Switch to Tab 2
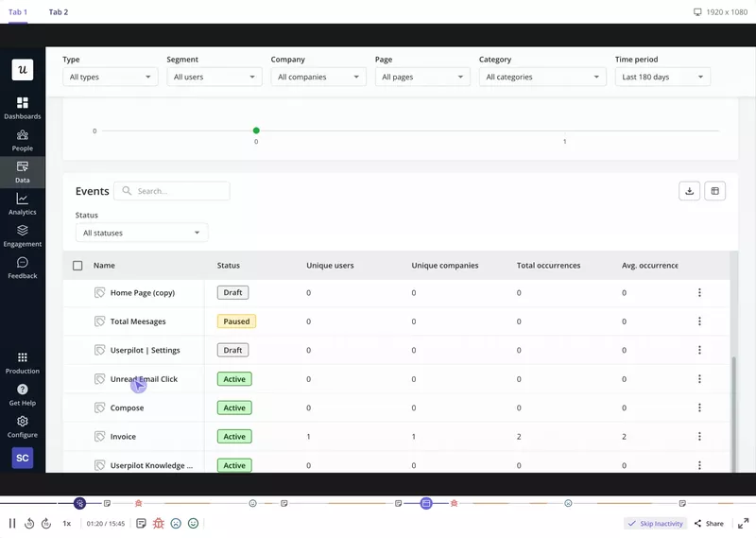The image size is (756, 538). coord(59,12)
